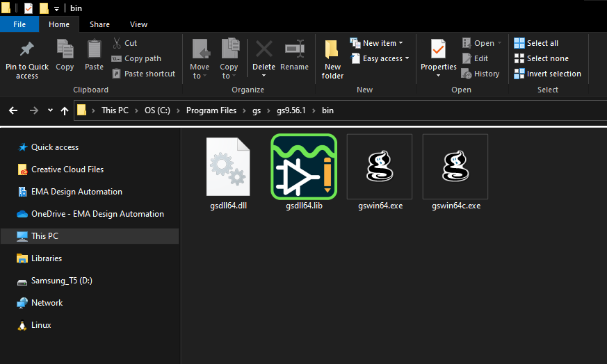
Task: Click folder icon in address bar
Action: [x=81, y=110]
